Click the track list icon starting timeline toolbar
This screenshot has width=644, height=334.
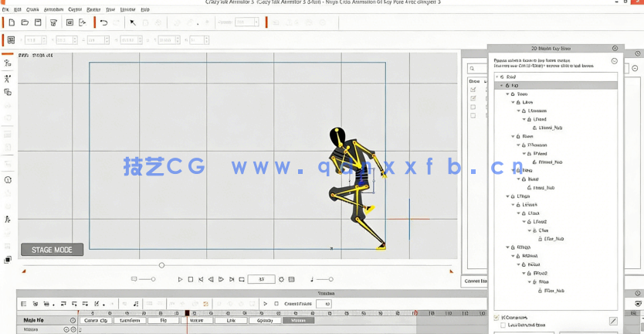pos(24,304)
